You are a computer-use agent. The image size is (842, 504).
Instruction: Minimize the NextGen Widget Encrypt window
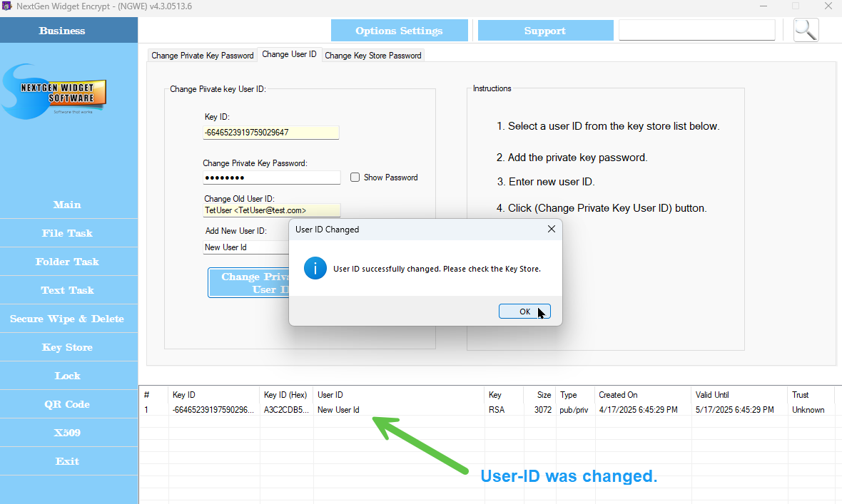[x=764, y=6]
